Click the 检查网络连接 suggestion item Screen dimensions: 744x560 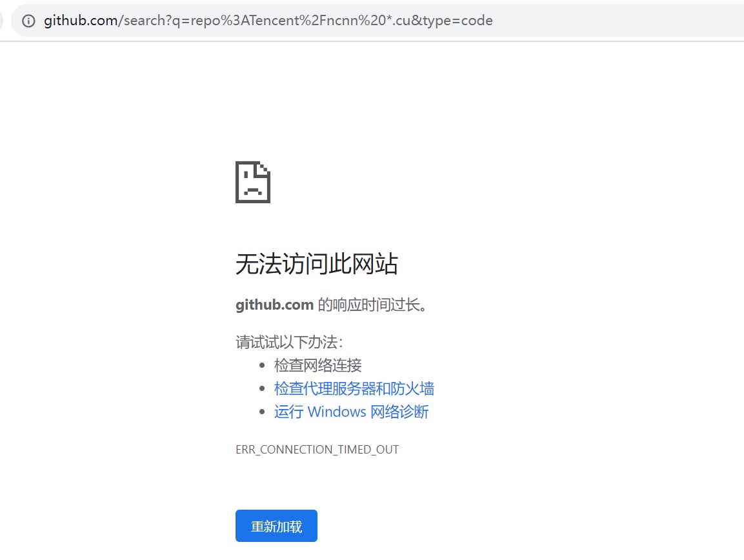pos(317,365)
